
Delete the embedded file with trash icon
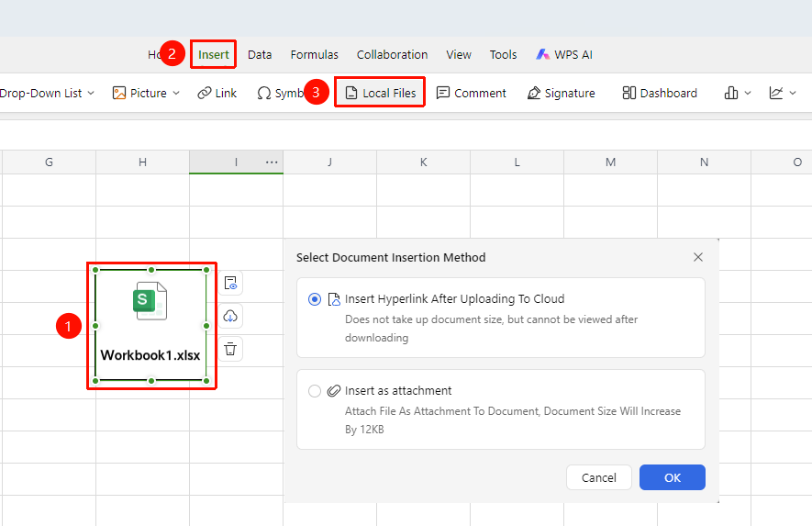tap(230, 349)
